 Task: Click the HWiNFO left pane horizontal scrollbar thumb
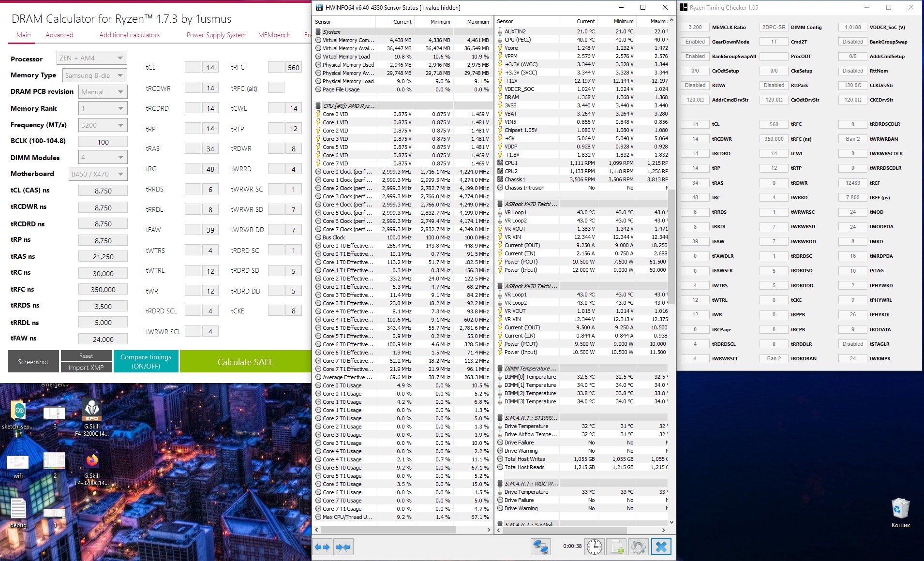pos(388,530)
